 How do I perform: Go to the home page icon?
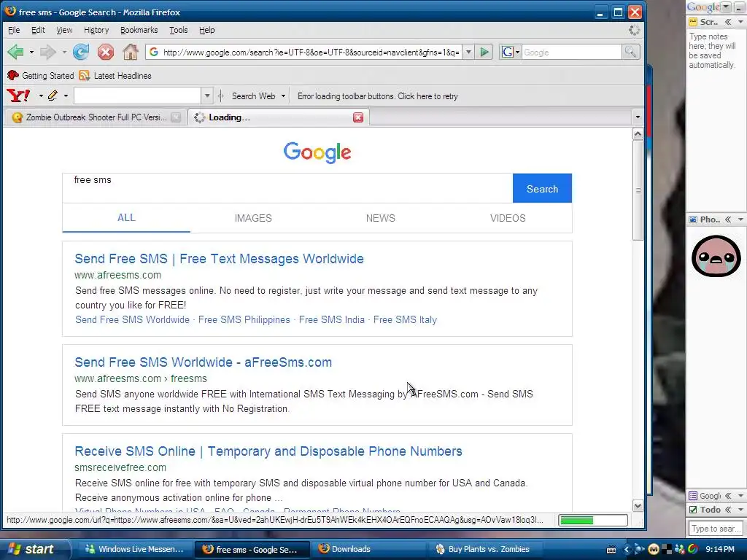click(130, 52)
